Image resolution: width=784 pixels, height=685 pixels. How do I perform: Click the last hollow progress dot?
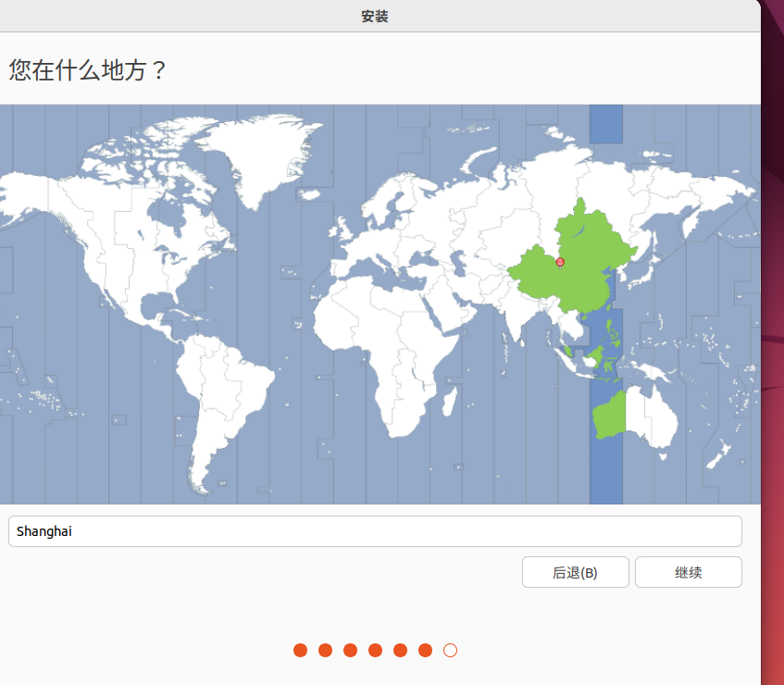(x=450, y=650)
